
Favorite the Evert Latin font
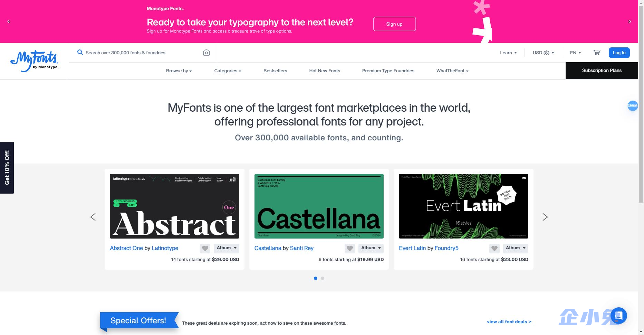pyautogui.click(x=494, y=248)
